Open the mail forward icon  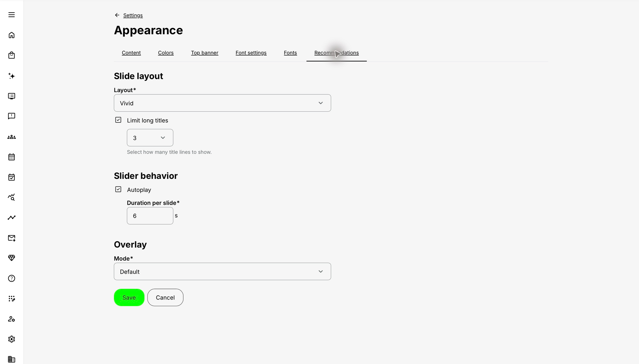(x=12, y=238)
